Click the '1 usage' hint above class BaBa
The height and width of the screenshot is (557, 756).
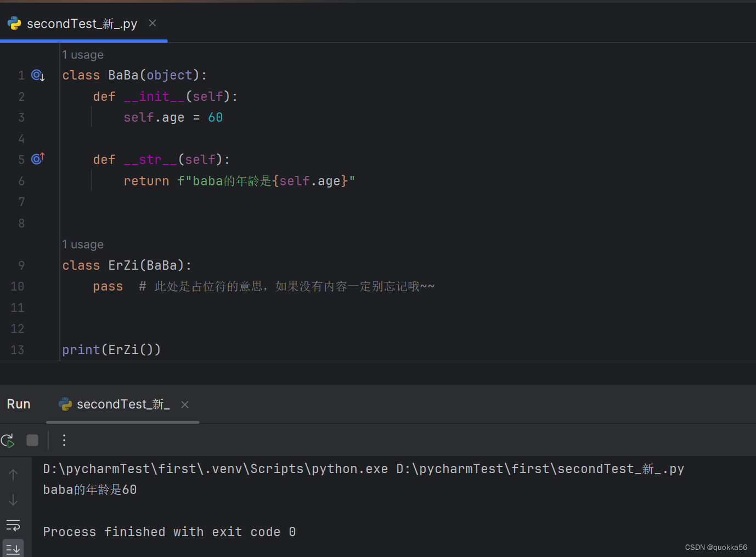83,55
